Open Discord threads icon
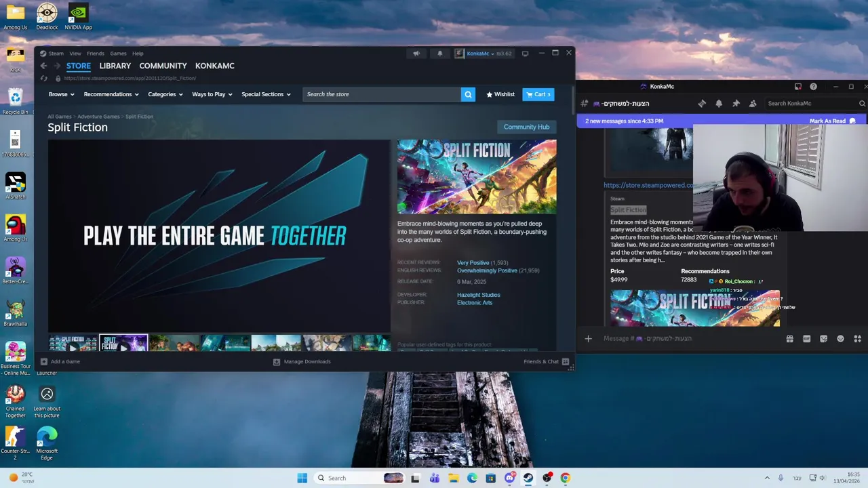The width and height of the screenshot is (868, 488). (702, 104)
